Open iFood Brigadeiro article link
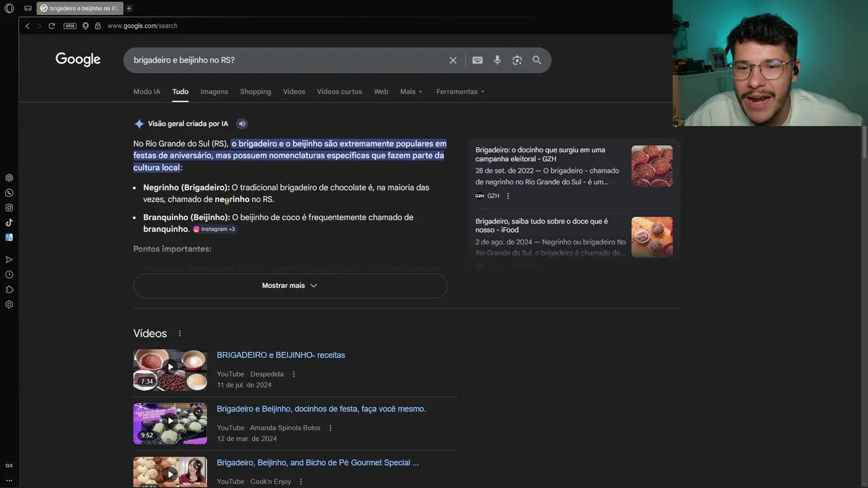Screen dimensions: 868x488 point(542,226)
